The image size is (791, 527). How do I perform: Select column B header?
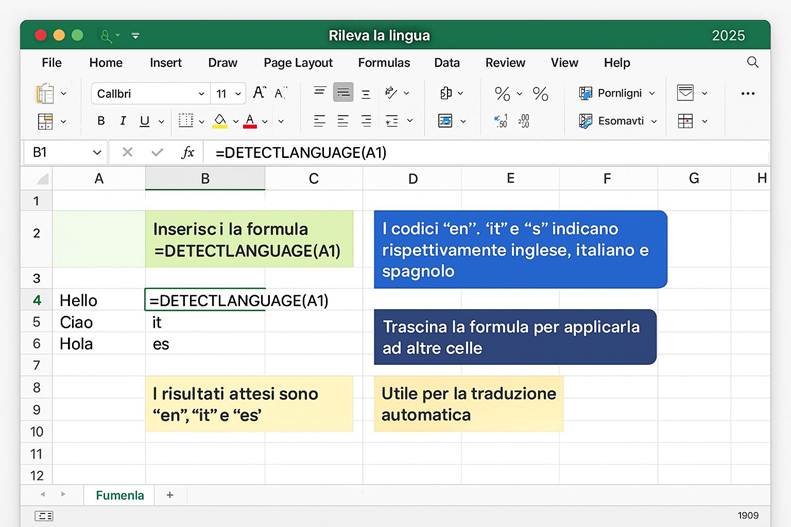(205, 179)
